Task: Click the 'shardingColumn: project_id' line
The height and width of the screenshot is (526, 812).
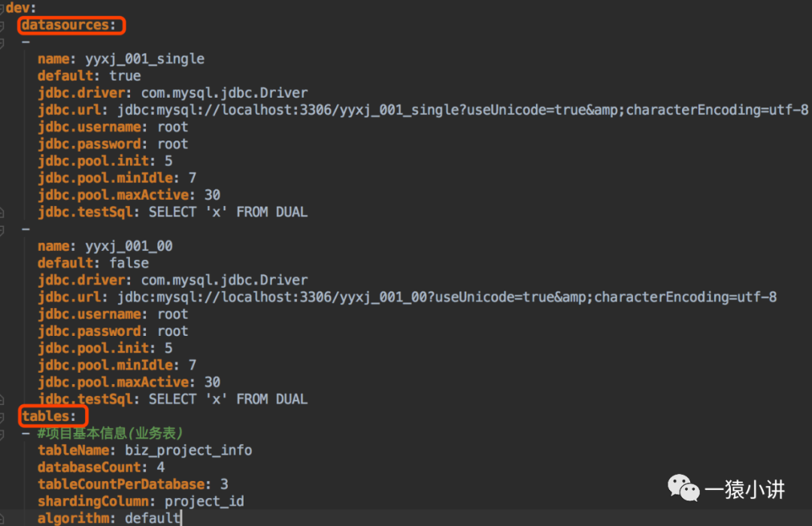Action: point(141,502)
